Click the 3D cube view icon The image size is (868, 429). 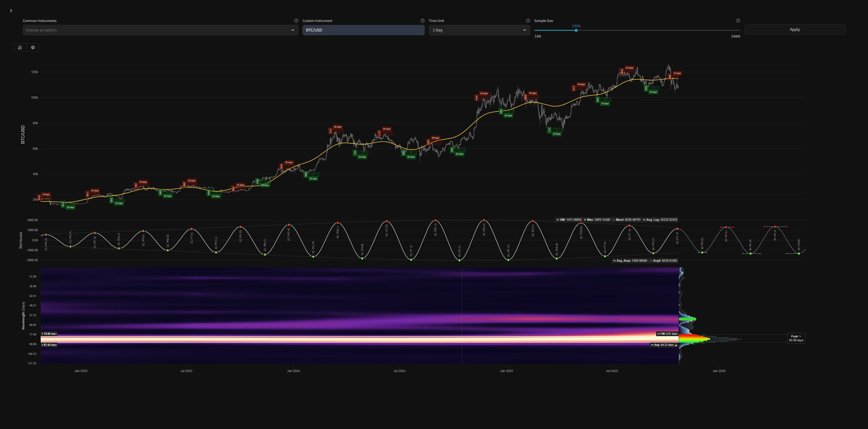pyautogui.click(x=33, y=47)
